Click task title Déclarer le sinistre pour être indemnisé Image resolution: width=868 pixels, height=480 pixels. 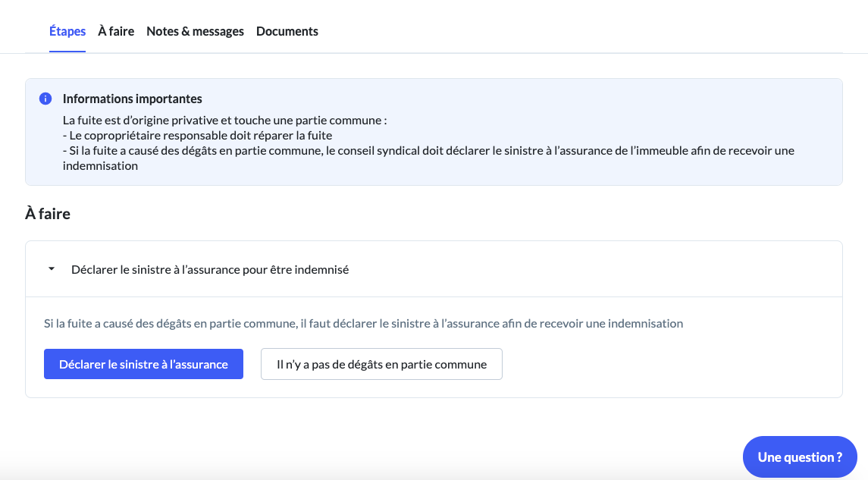210,270
